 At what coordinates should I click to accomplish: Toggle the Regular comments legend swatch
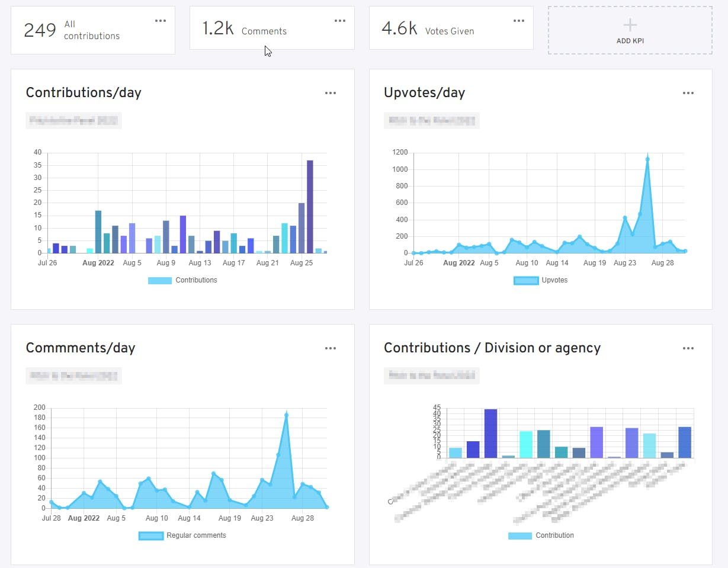151,535
